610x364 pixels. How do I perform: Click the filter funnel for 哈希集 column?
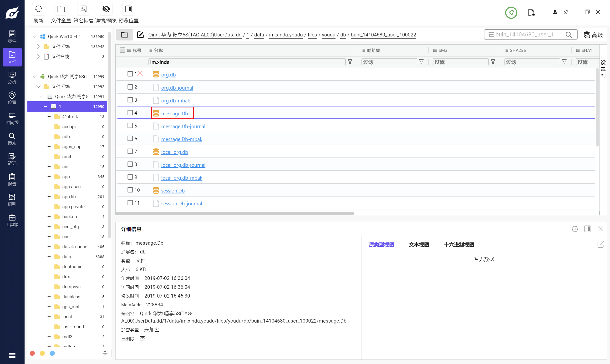coord(421,62)
